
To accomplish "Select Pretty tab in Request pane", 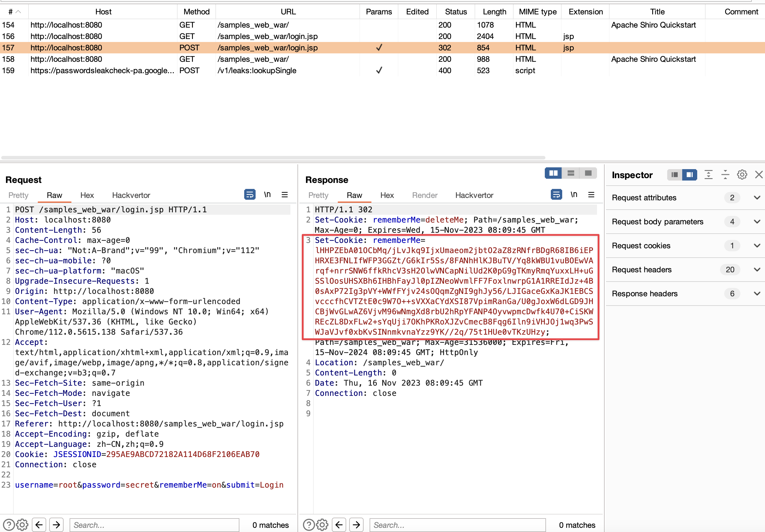I will pos(18,195).
